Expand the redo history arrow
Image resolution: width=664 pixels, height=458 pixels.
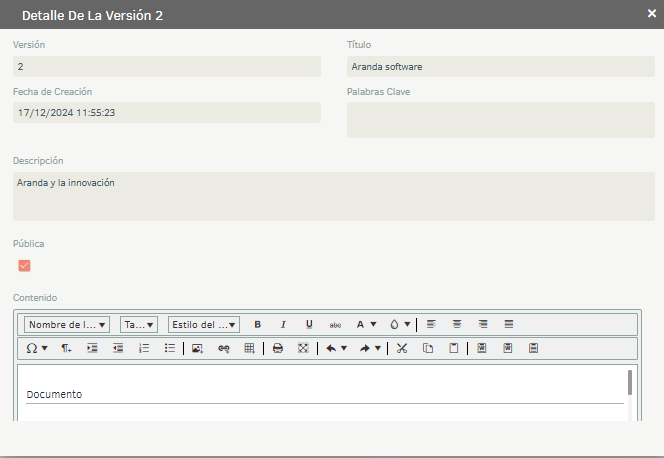pos(378,348)
